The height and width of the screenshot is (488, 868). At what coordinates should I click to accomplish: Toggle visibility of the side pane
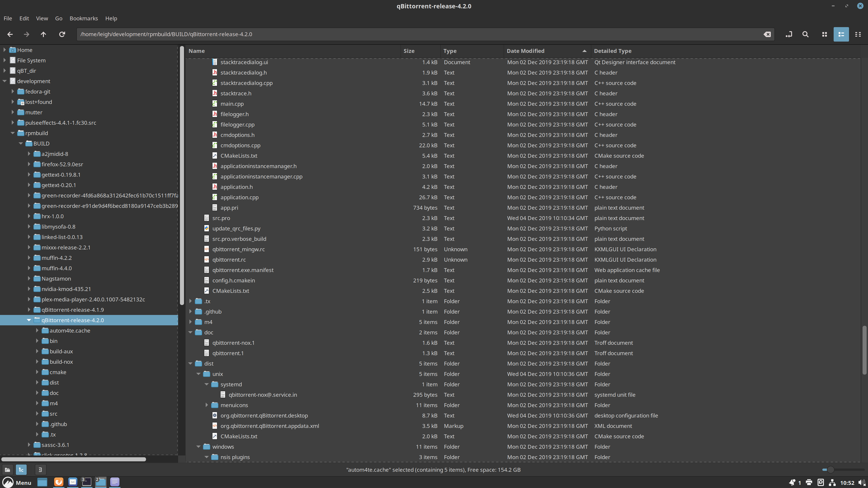point(40,469)
